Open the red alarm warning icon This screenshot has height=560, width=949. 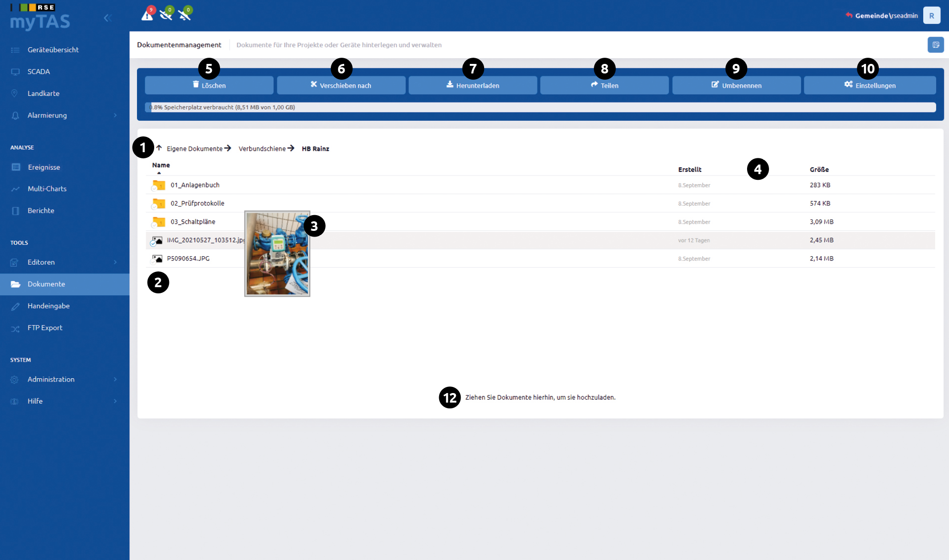click(148, 14)
